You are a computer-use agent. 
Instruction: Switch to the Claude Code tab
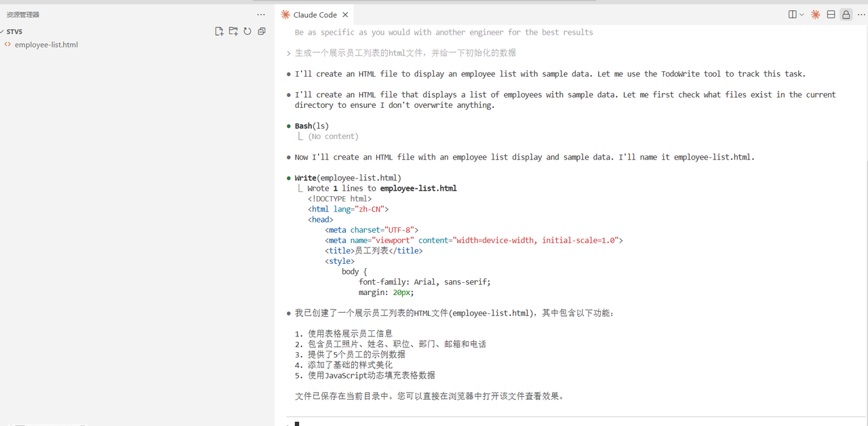coord(315,15)
